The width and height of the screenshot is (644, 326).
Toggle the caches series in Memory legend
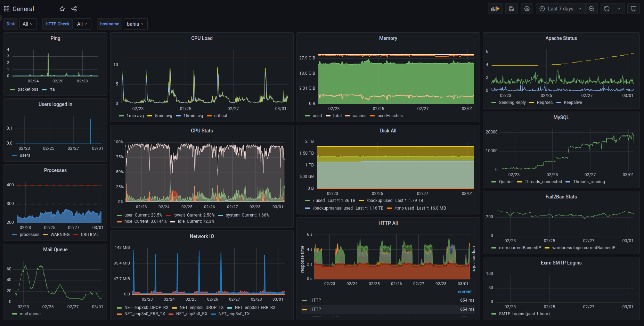click(359, 116)
